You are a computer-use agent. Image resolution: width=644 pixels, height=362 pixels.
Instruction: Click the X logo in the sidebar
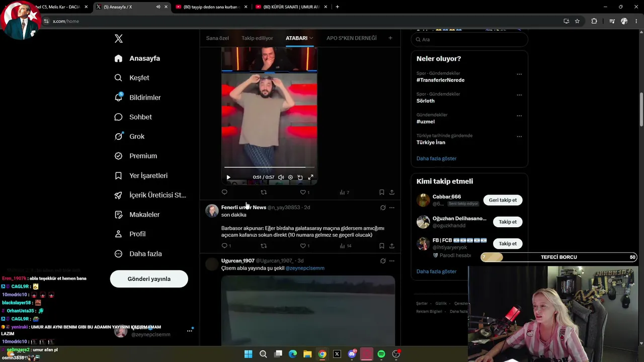point(119,39)
